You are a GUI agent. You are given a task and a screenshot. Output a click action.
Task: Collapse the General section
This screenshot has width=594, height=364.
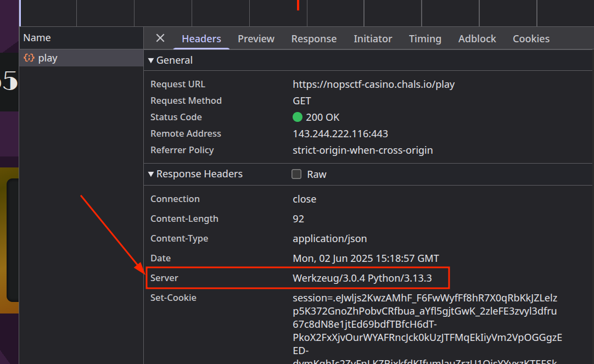click(x=151, y=60)
